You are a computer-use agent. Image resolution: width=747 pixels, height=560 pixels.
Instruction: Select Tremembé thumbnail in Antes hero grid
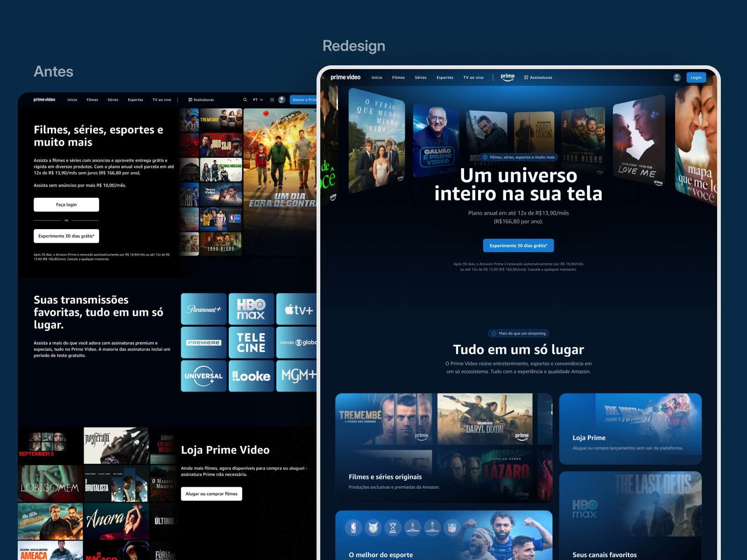point(221,120)
